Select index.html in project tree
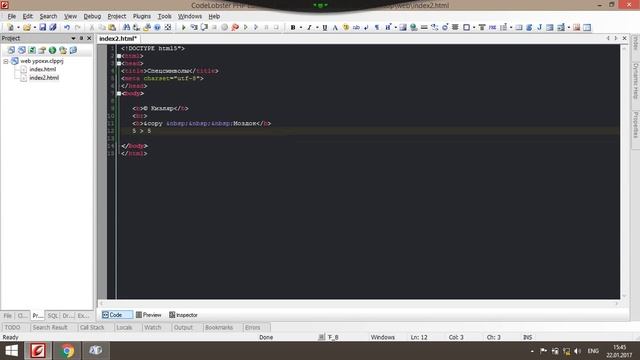This screenshot has height=360, width=640. (42, 69)
